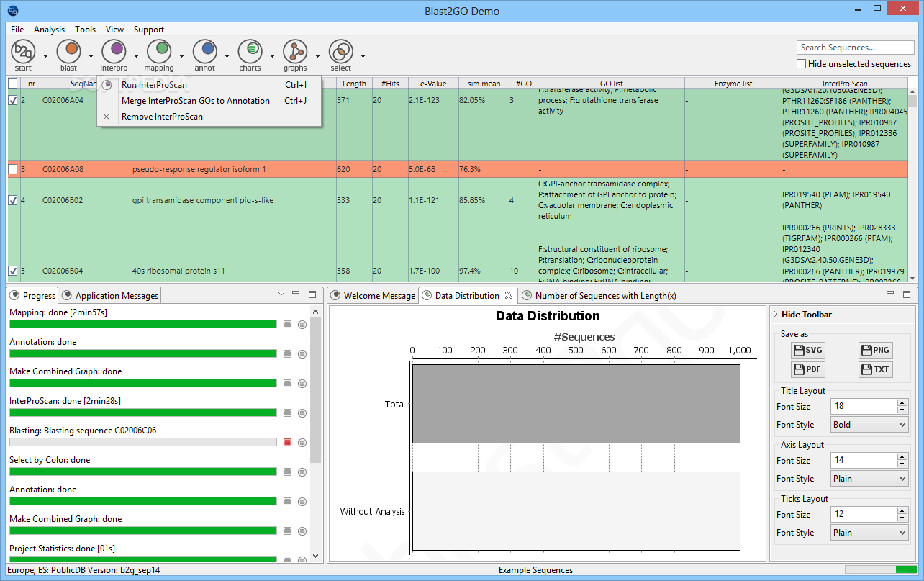
Task: Open Ticks Layout Font Style dropdown
Action: coord(869,533)
